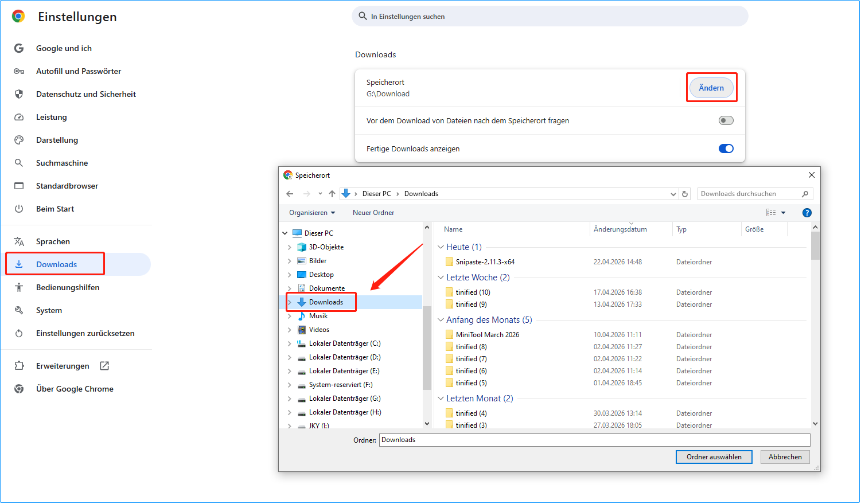Click the Leistung gauge icon

pyautogui.click(x=19, y=117)
